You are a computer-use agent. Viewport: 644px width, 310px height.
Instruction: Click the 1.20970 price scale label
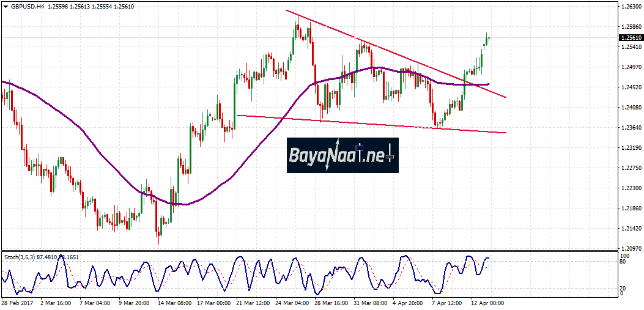click(629, 248)
